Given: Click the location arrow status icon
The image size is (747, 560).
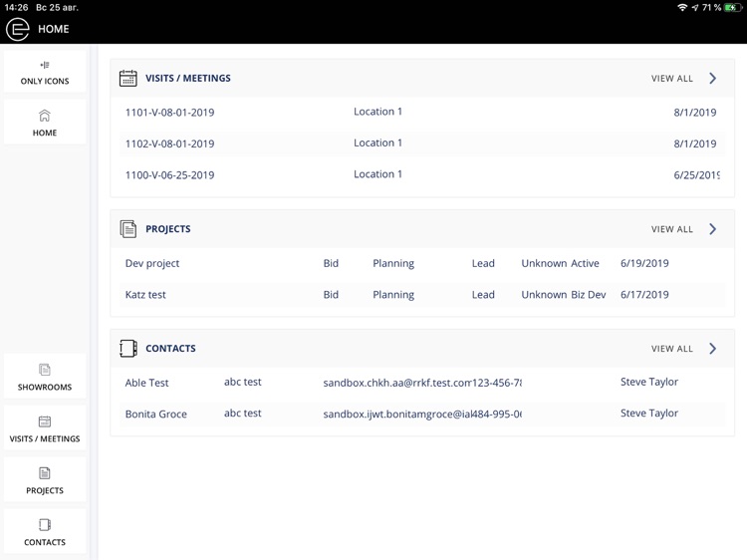Looking at the screenshot, I should point(695,8).
